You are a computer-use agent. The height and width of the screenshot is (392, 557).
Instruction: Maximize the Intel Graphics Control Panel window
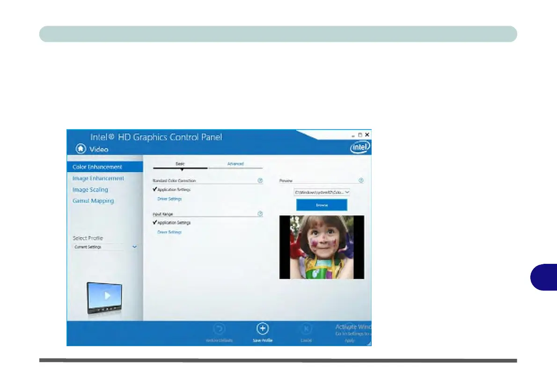coord(360,135)
